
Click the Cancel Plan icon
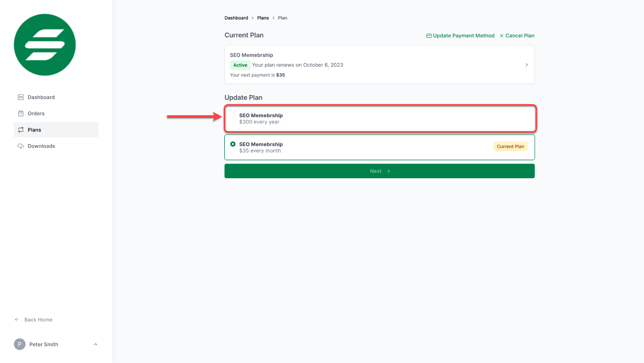point(502,36)
